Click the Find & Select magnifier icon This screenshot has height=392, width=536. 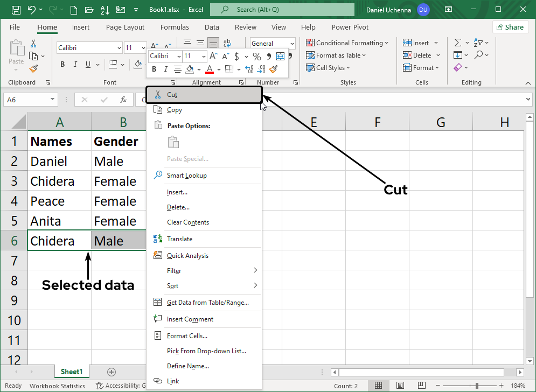478,55
